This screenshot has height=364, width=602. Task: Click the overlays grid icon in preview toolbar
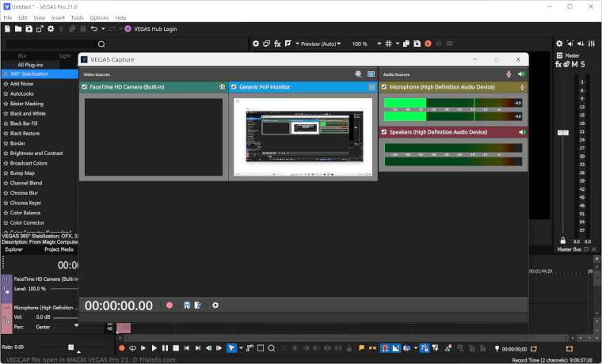tap(389, 44)
